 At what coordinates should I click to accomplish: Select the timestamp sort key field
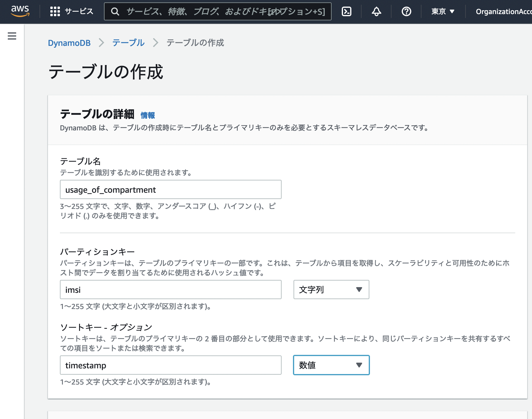[x=170, y=365]
